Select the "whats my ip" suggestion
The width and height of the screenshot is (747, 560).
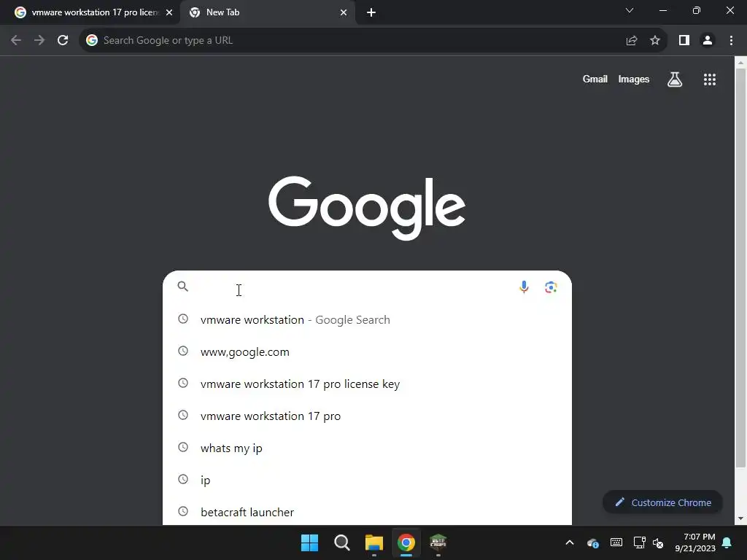(367, 448)
